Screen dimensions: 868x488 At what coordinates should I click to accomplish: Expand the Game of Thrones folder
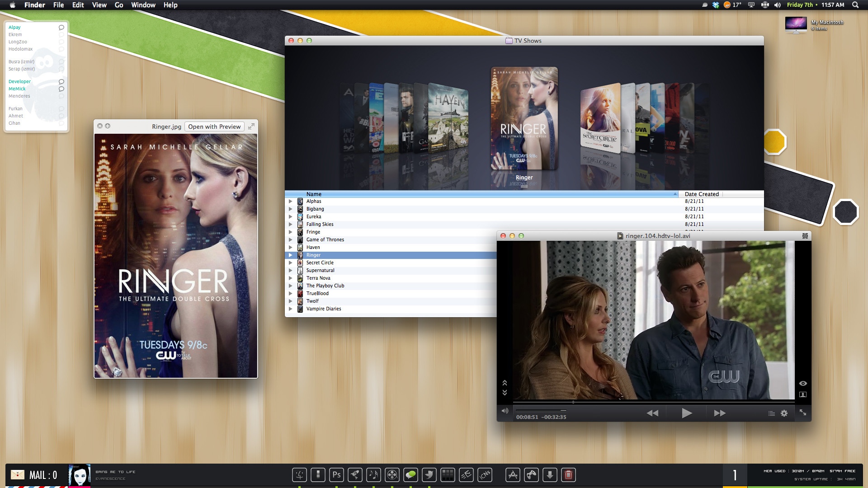pos(291,240)
